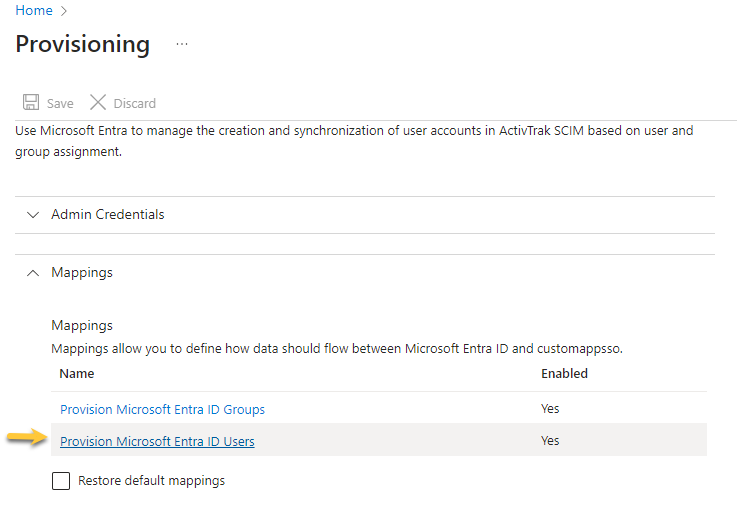This screenshot has width=737, height=505.
Task: Click the 'Use Microsoft Entra to manage' description
Action: click(354, 141)
